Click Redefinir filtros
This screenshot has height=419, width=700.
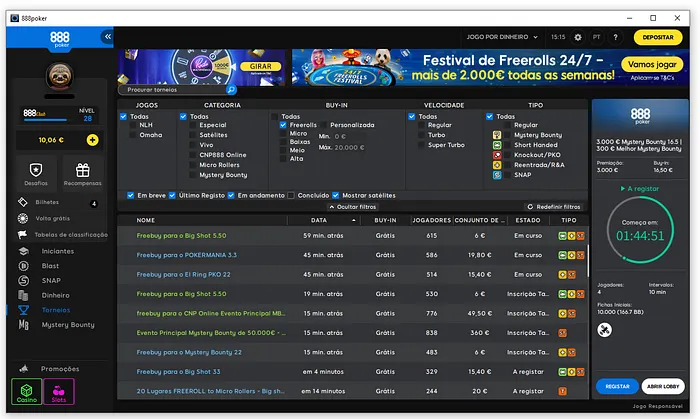(x=554, y=207)
